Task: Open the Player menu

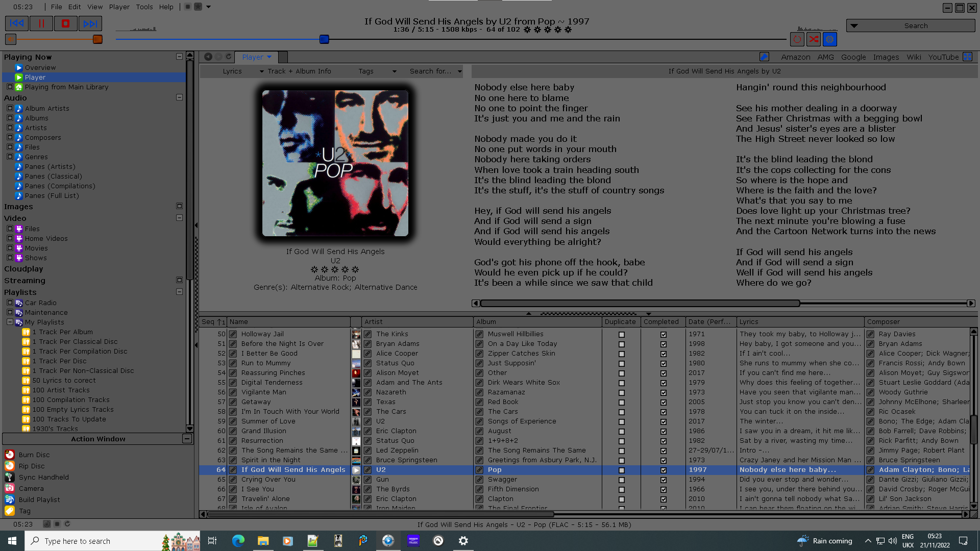Action: [x=119, y=7]
